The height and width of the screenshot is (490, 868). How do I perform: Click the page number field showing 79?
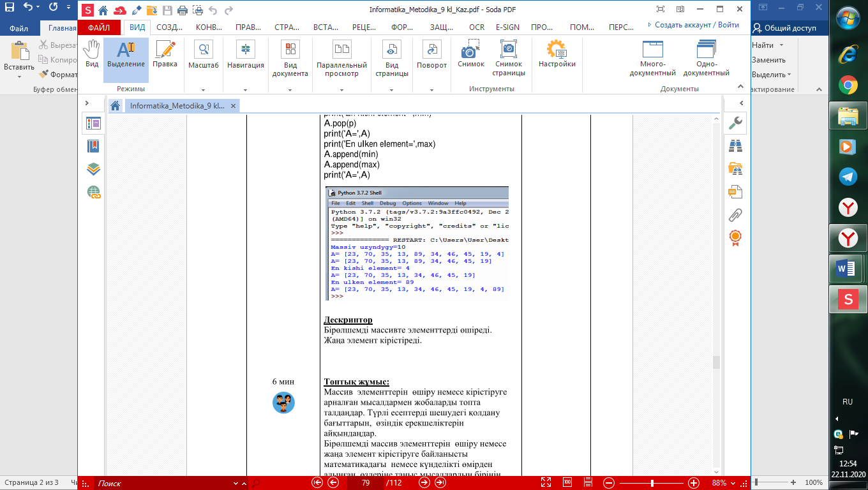366,483
